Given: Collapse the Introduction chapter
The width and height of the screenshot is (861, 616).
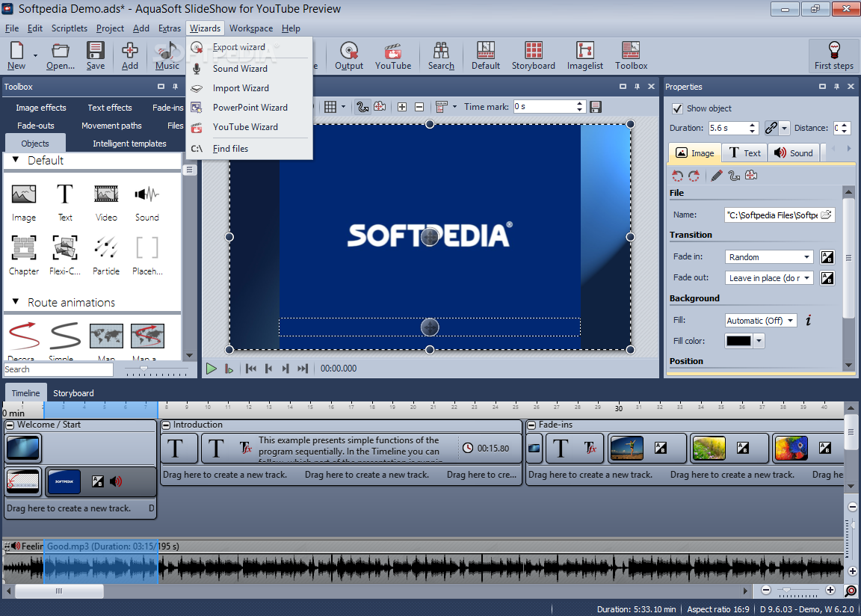Looking at the screenshot, I should click(166, 425).
